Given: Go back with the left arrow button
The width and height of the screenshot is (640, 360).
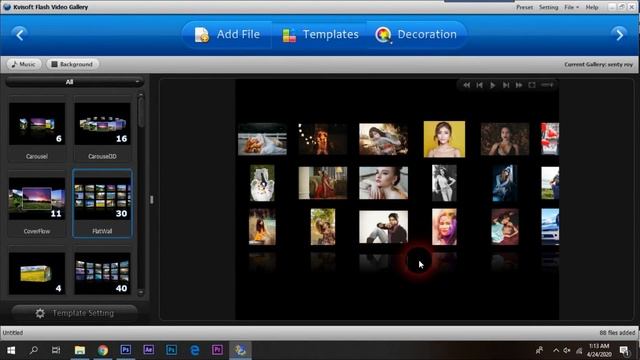Looking at the screenshot, I should 20,35.
